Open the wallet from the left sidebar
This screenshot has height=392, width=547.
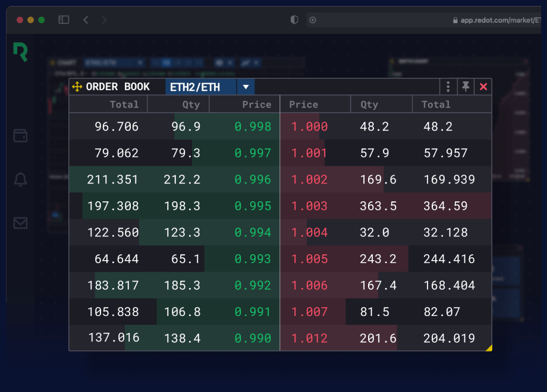[x=20, y=135]
